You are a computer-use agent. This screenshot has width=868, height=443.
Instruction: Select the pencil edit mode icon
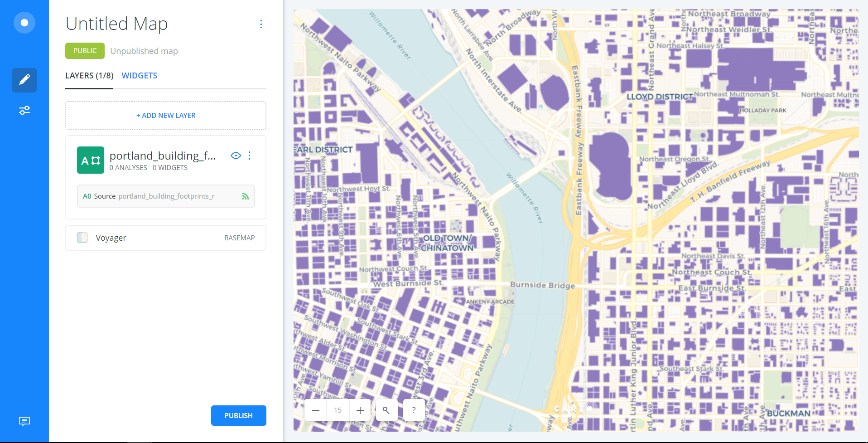click(24, 80)
